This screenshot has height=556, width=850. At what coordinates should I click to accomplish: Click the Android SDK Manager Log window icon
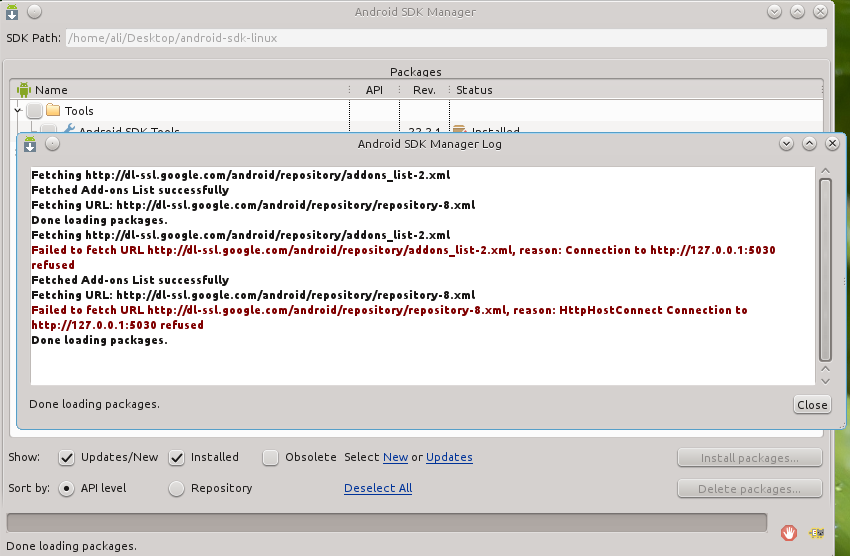(x=31, y=144)
